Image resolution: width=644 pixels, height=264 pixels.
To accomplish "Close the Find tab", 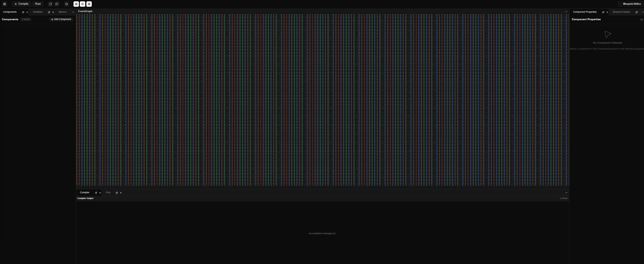I will 121,193.
